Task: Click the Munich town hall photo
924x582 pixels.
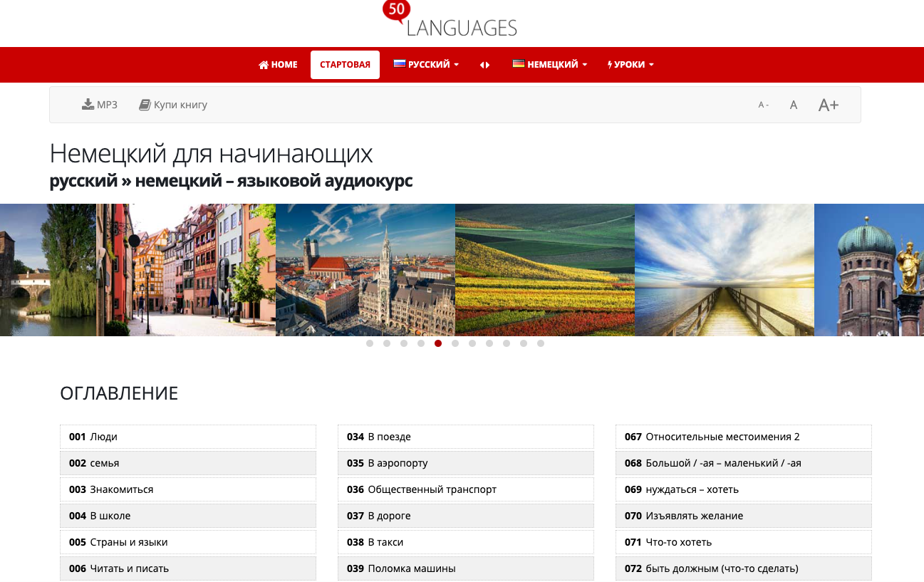Action: coord(365,270)
